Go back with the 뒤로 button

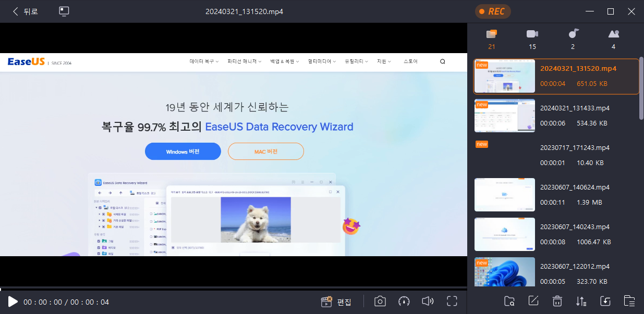26,11
